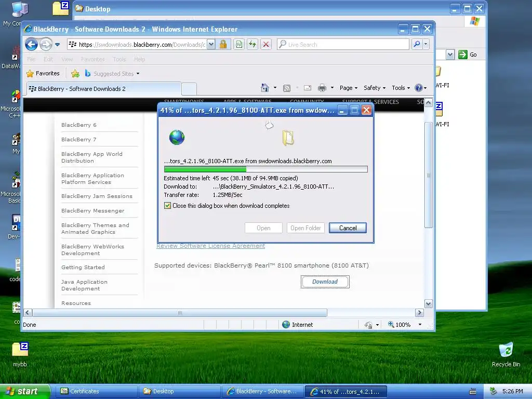532x399 pixels.
Task: Open BlackBerry Messenger sidebar link
Action: (93, 211)
